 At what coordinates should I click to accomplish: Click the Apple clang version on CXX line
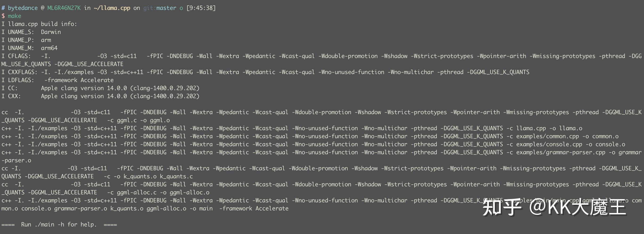120,96
